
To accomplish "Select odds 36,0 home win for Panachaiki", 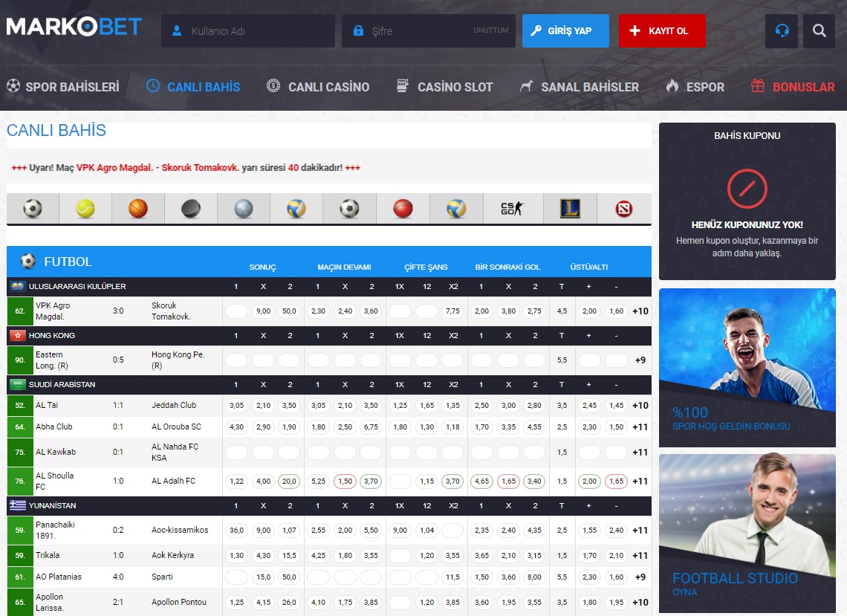I will [x=236, y=530].
